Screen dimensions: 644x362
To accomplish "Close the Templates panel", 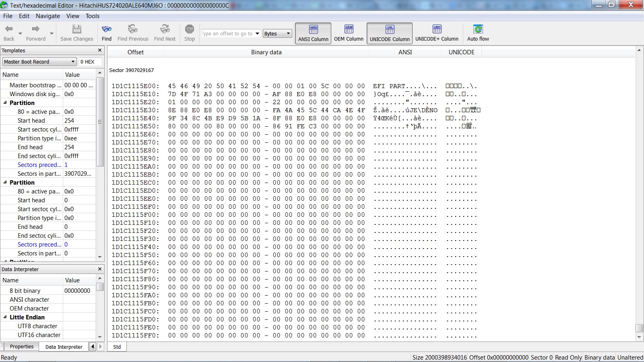I will click(100, 50).
